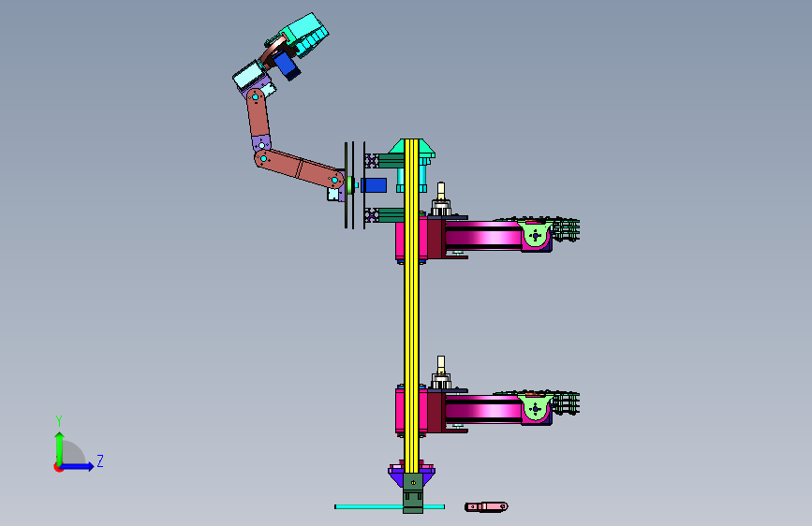
Task: Select the blue motor block beside the disc
Action: (374, 184)
